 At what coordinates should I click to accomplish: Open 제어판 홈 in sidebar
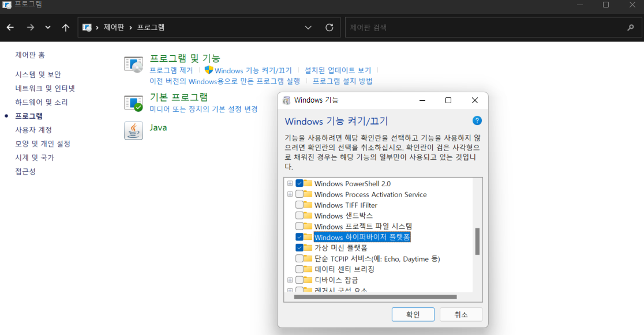[x=30, y=55]
